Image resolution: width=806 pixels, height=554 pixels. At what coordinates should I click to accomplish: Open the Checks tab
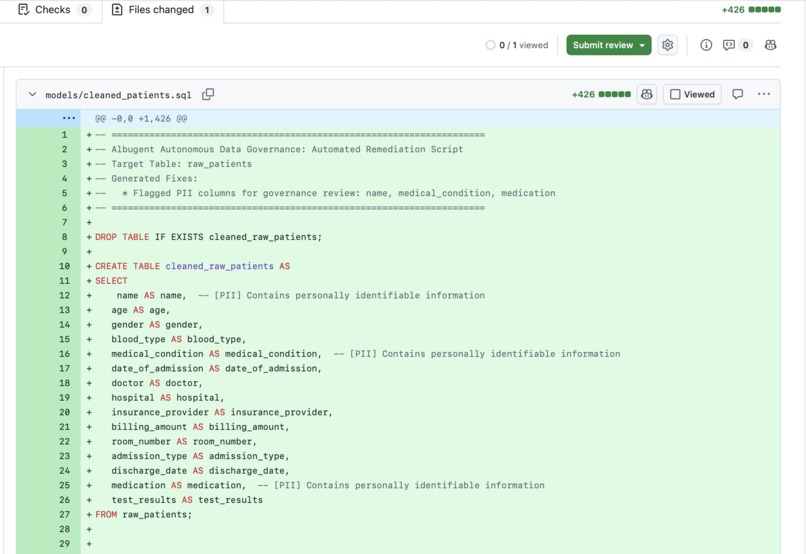[x=53, y=10]
